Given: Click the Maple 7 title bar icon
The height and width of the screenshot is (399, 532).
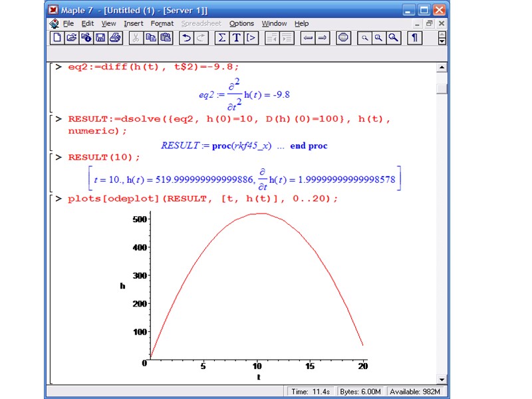Looking at the screenshot, I should point(53,10).
